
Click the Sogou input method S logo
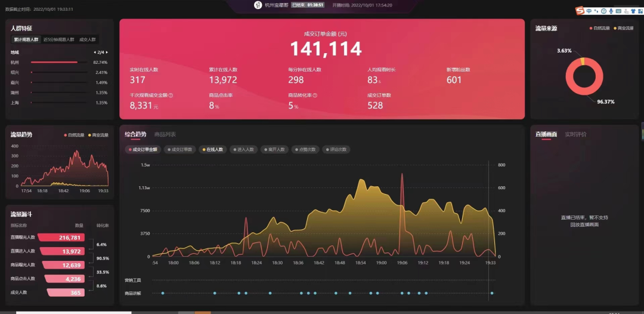point(580,11)
